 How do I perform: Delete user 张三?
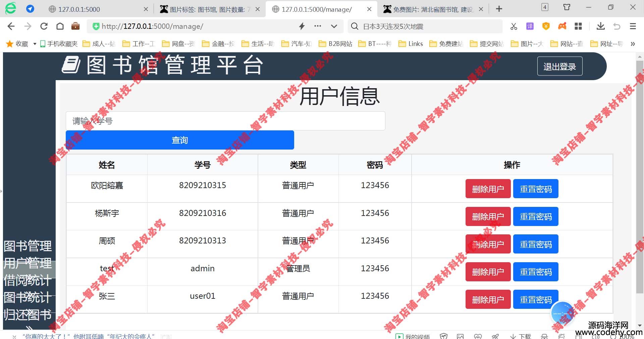click(488, 299)
